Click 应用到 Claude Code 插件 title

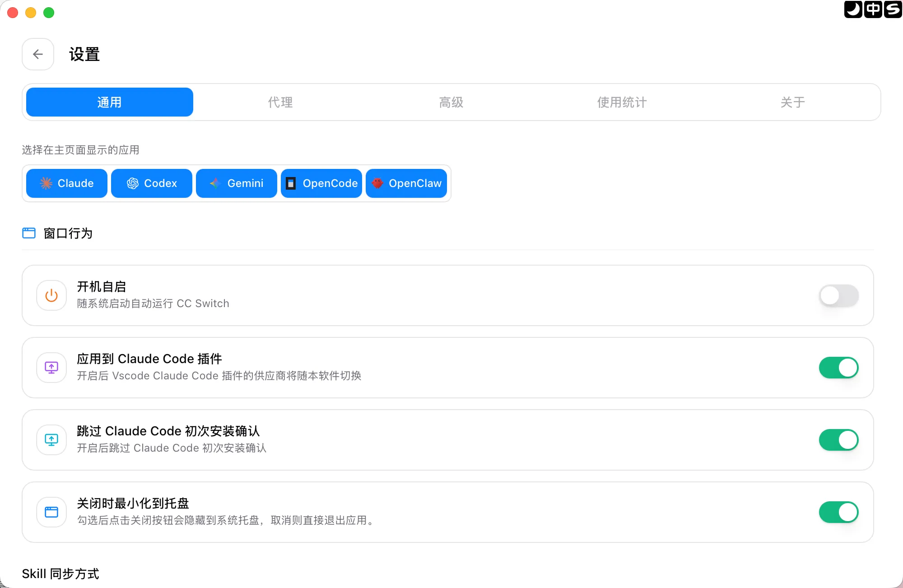click(149, 359)
